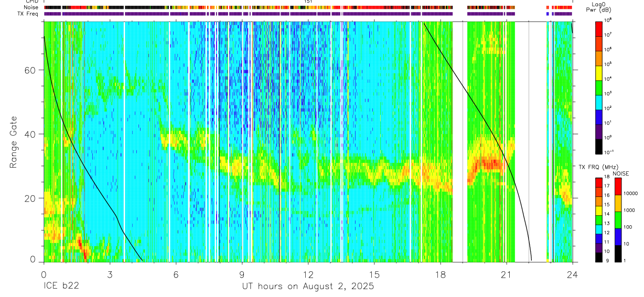Image resolution: width=644 pixels, height=297 pixels.
Task: Pick the cyan 10^2–10^3 power colorbar segment
Action: [598, 102]
